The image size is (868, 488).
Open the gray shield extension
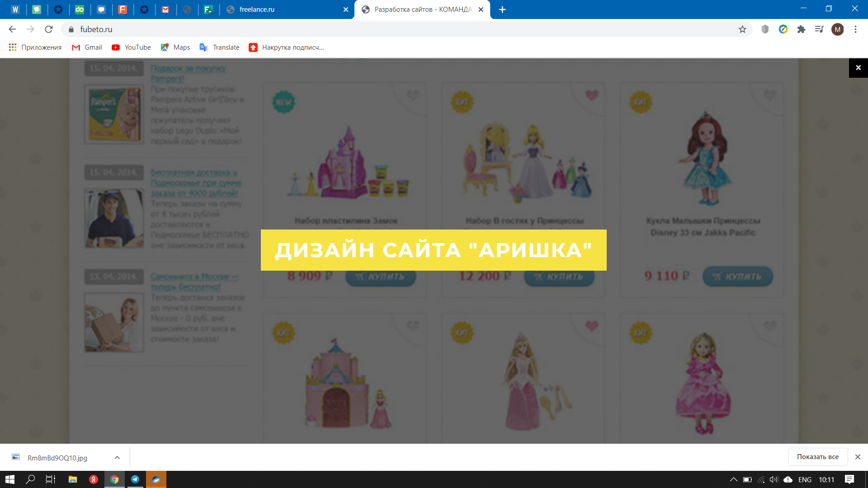[765, 29]
